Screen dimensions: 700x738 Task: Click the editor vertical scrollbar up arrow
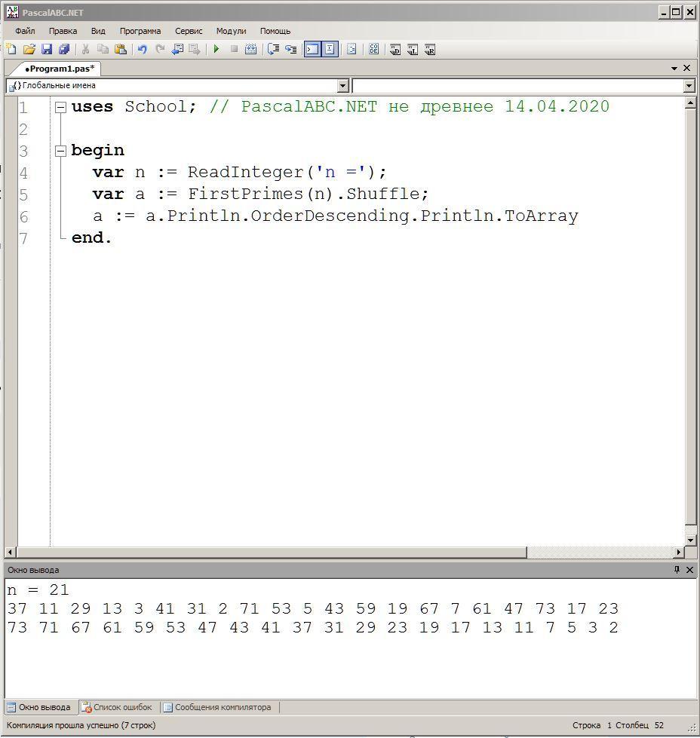click(x=690, y=103)
